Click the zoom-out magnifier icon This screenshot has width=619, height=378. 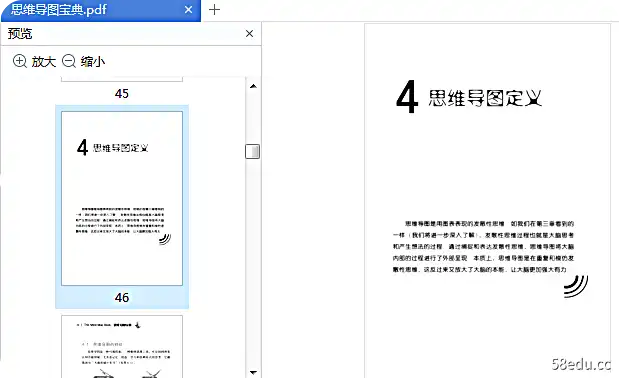coord(69,62)
